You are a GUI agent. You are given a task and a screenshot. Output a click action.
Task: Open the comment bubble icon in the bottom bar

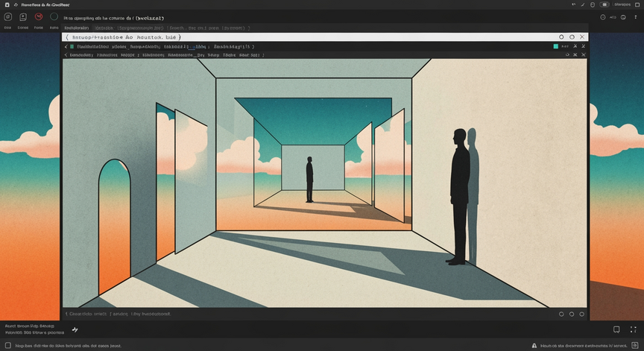(616, 329)
